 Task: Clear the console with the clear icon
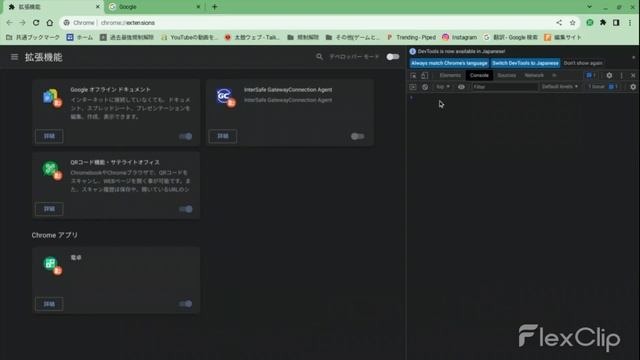(x=425, y=87)
